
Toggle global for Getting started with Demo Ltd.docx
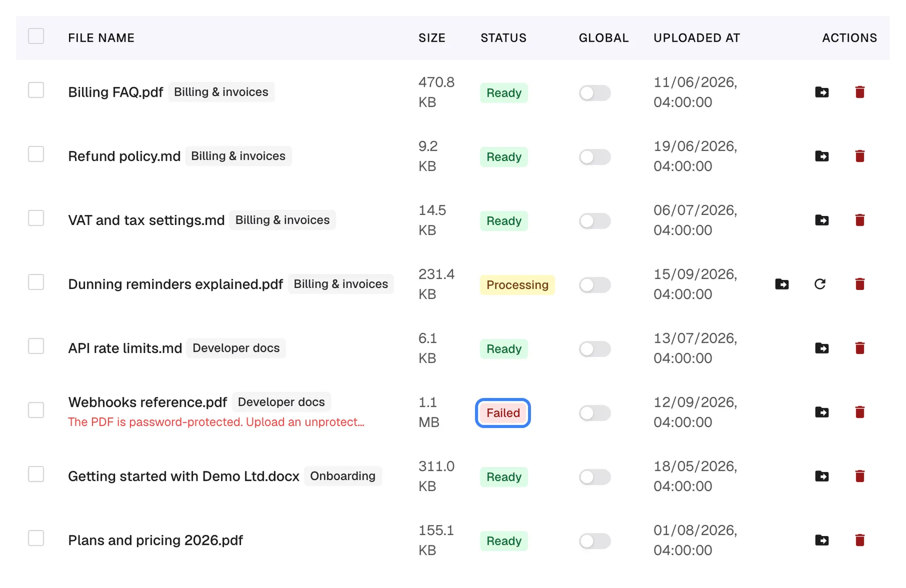pos(594,477)
